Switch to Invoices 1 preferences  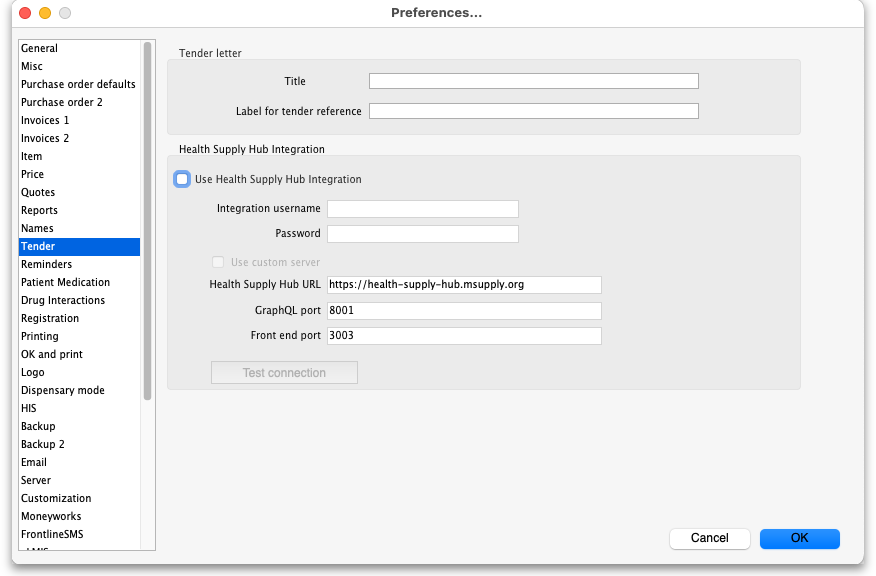[x=45, y=120]
